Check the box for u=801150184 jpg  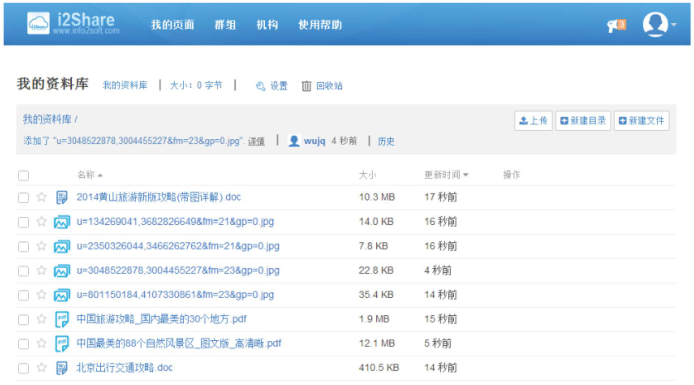point(23,295)
